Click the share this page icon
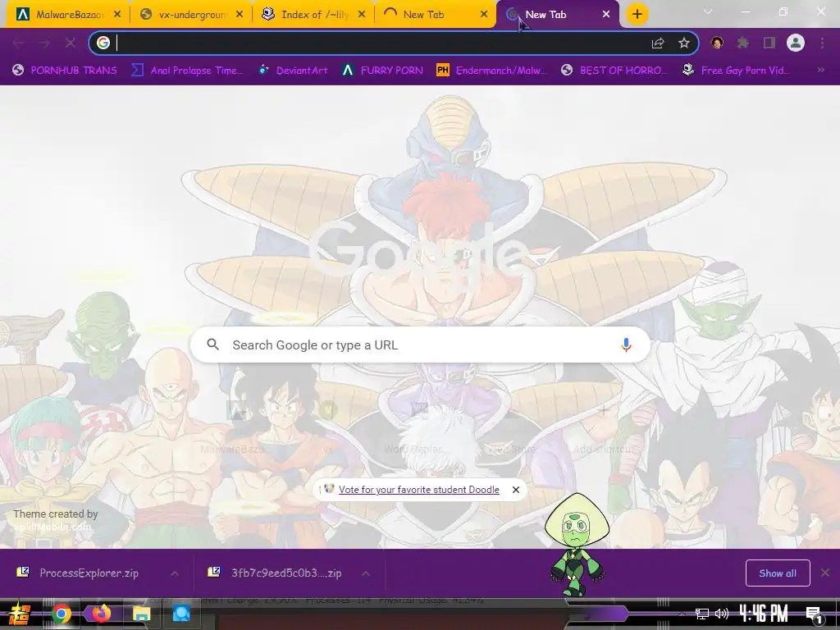The image size is (840, 630). coord(658,43)
